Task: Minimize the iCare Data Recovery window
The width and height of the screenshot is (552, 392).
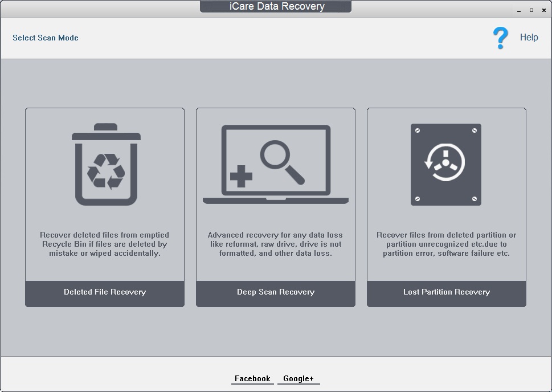Action: pos(518,10)
